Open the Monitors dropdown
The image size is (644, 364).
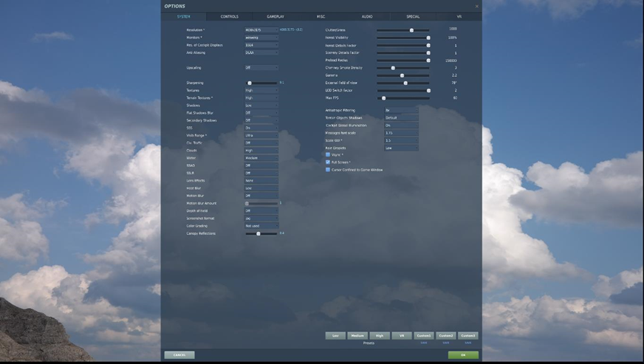[x=261, y=38]
